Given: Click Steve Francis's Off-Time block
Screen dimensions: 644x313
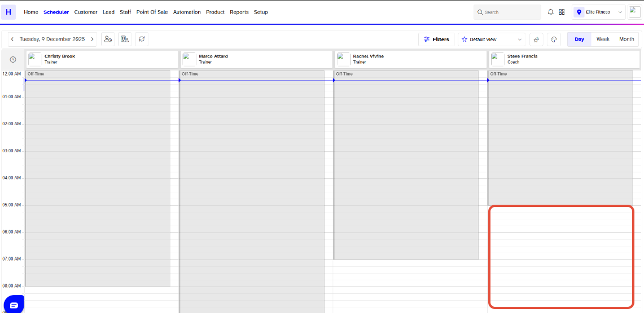Looking at the screenshot, I should click(560, 138).
